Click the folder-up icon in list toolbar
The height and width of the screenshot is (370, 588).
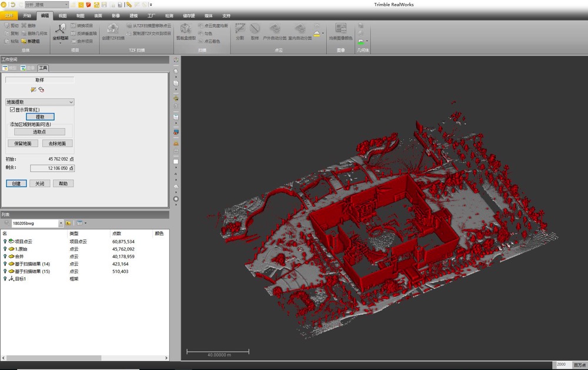68,223
